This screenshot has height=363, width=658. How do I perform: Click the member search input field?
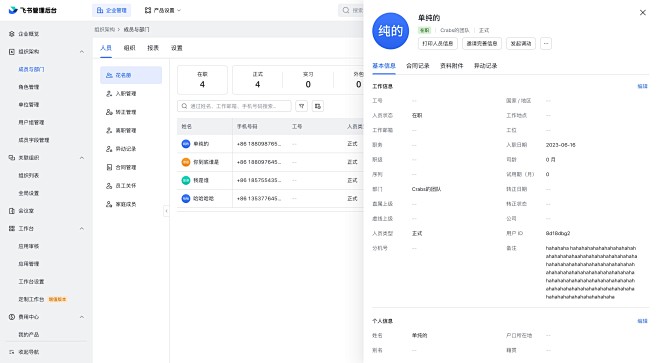click(234, 106)
